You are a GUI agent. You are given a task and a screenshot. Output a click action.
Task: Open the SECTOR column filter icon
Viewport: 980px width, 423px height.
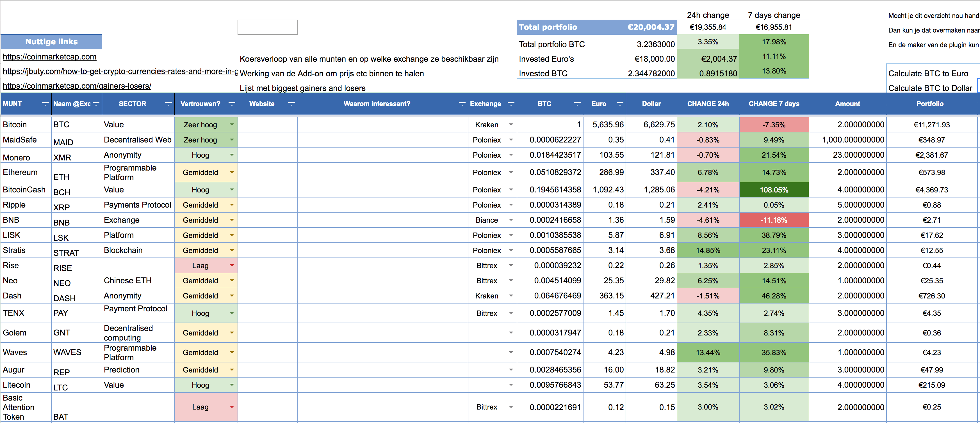tap(168, 104)
